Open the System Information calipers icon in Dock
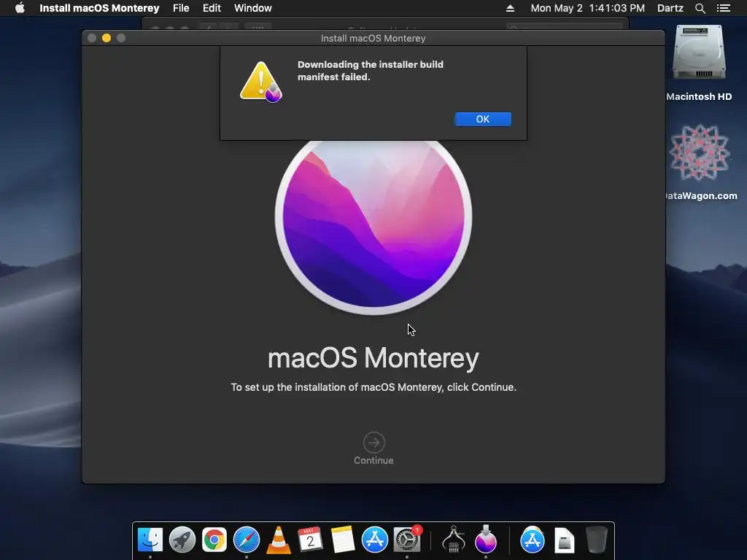The image size is (747, 560). [454, 540]
